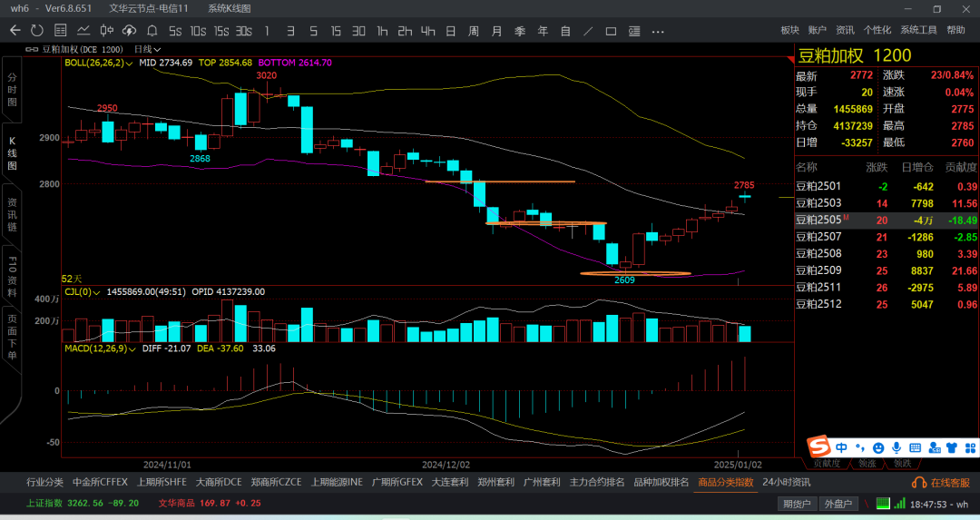980x520 pixels.
Task: Expand the BOLL indicator parameter dropdown
Action: (131, 64)
